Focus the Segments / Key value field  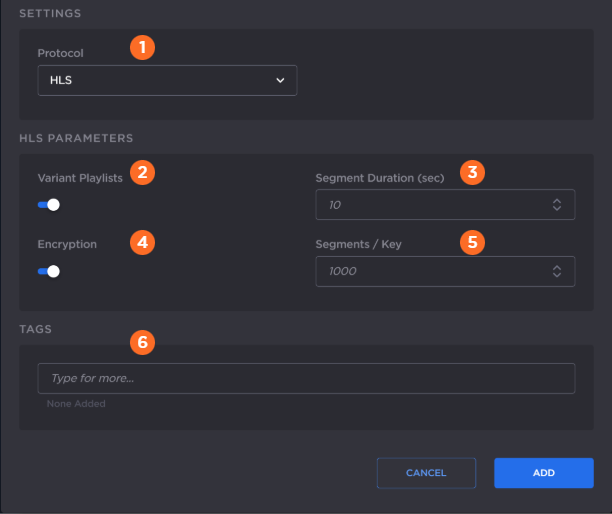coord(430,272)
